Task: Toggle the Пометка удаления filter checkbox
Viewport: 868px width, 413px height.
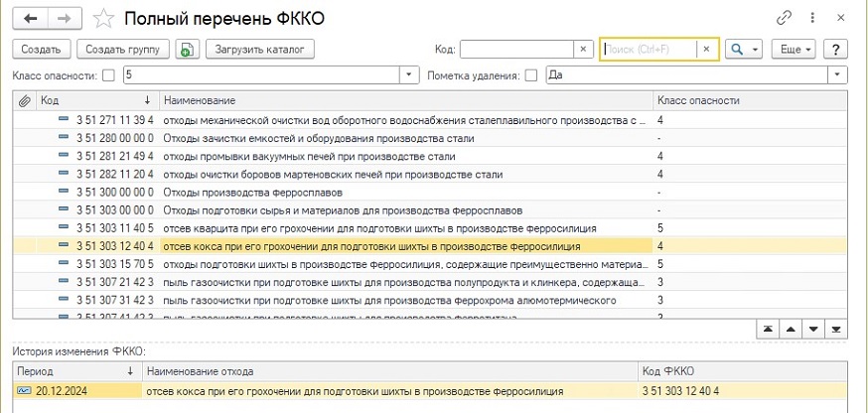Action: coord(531,75)
